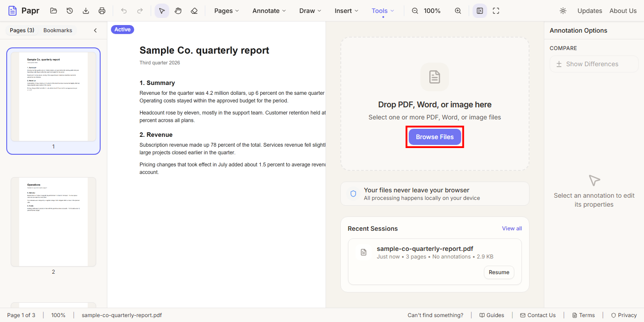
Task: Click the Show Differences button
Action: [594, 64]
